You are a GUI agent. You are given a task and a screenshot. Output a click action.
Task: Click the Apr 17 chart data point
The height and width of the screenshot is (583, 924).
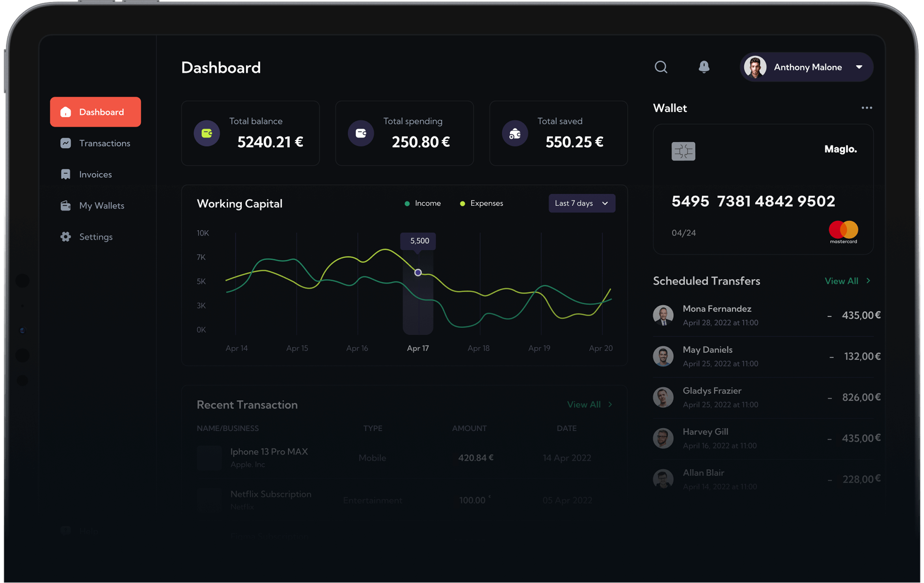(418, 272)
